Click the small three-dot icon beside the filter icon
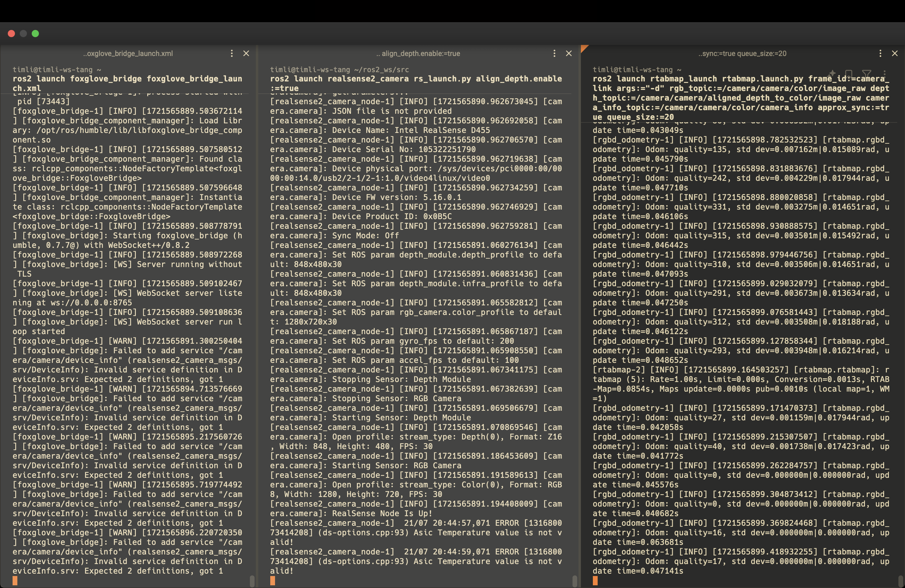This screenshot has height=588, width=905. click(x=885, y=74)
